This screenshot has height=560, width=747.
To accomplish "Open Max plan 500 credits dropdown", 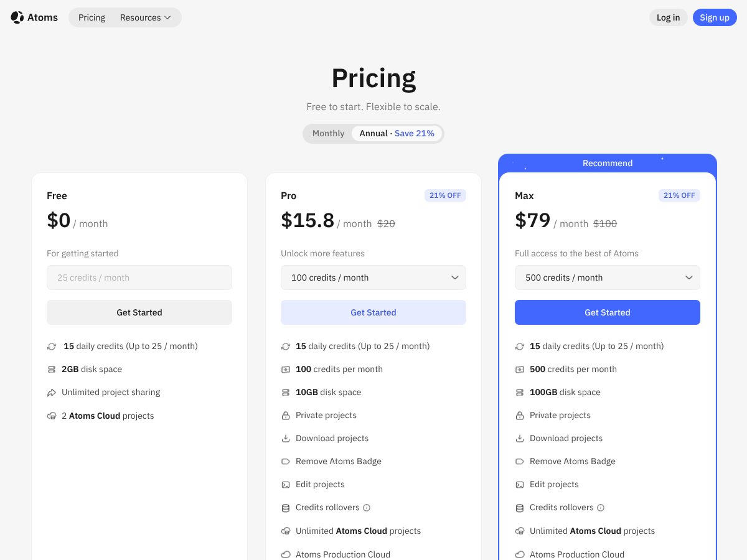I will 608,278.
